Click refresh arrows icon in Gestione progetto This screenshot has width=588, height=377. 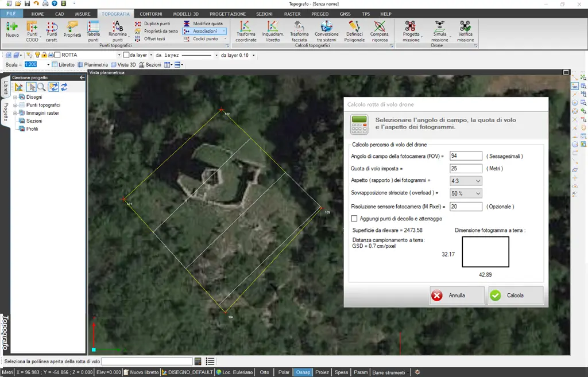(x=64, y=87)
